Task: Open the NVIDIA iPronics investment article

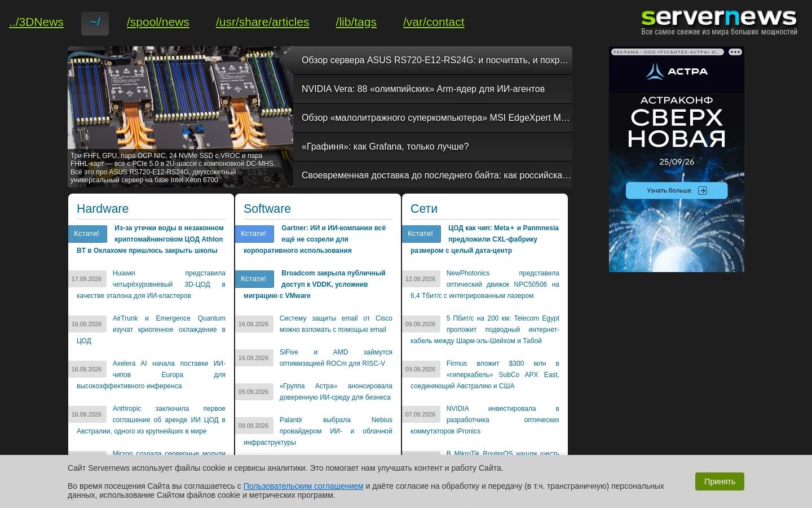Action: pyautogui.click(x=484, y=420)
